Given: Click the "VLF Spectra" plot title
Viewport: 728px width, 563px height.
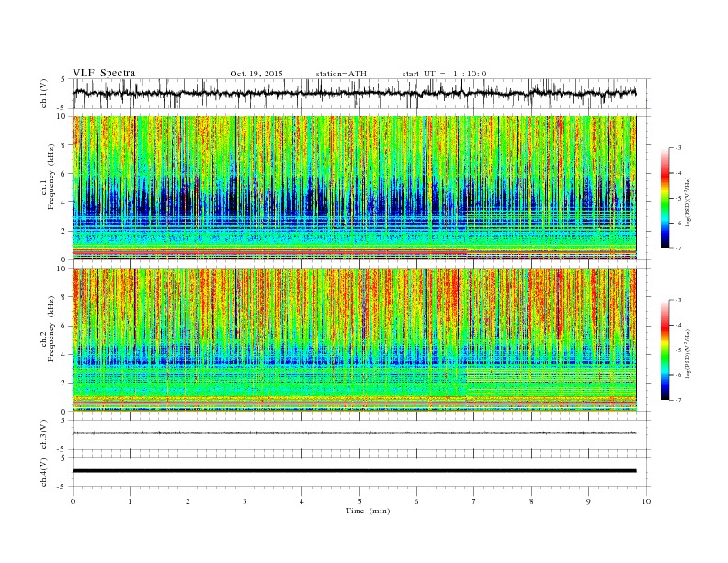Looking at the screenshot, I should coord(104,73).
